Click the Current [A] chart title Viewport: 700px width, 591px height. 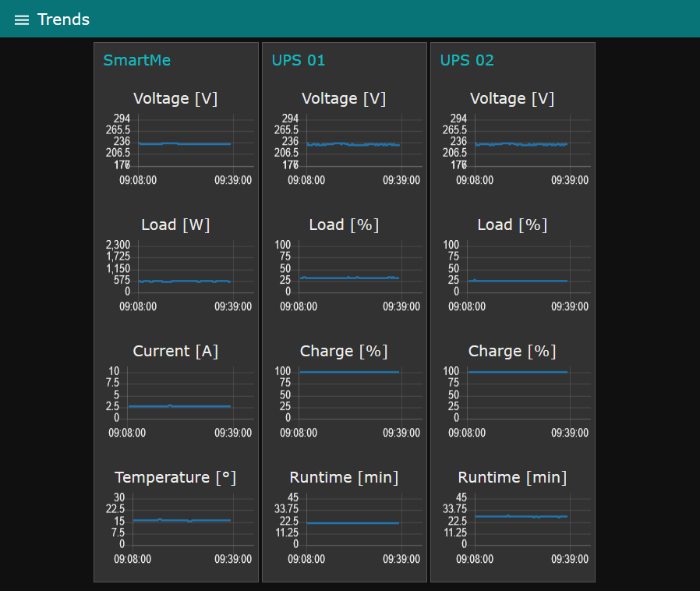coord(175,351)
